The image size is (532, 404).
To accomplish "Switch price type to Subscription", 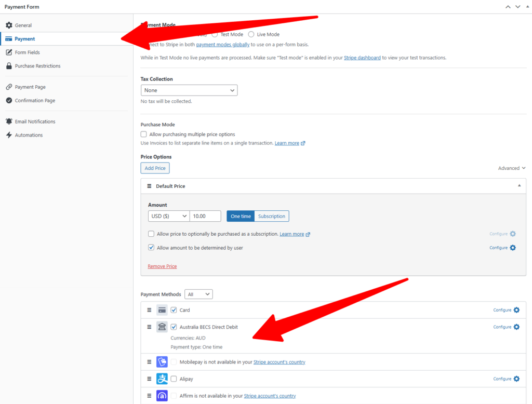I will click(272, 216).
